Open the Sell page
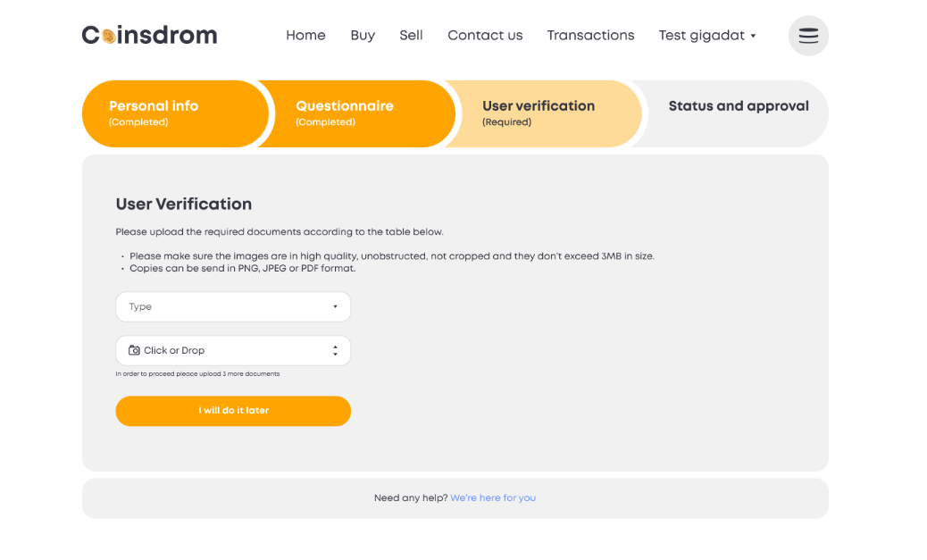The height and width of the screenshot is (560, 927). [411, 36]
